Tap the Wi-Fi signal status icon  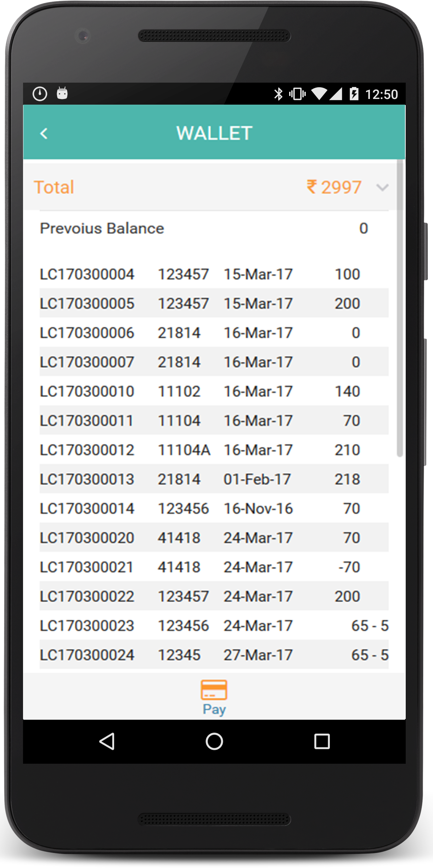319,94
